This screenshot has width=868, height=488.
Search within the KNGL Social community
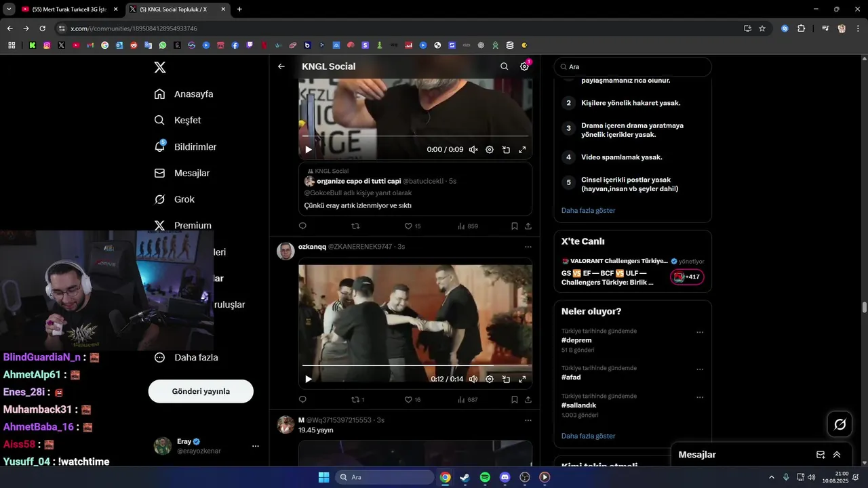tap(504, 66)
